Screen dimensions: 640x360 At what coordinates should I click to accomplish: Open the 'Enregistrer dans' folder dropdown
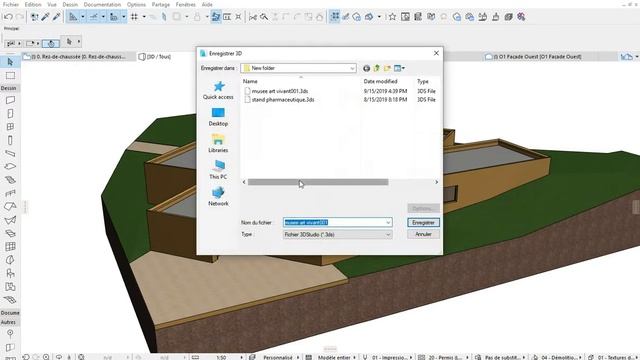click(x=352, y=69)
